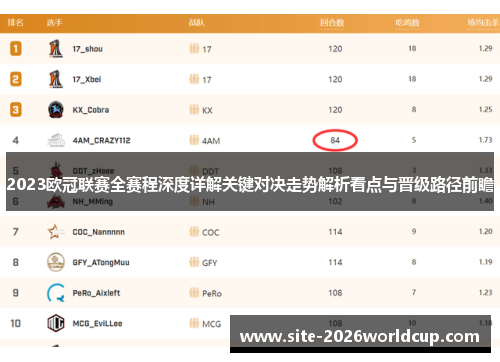Screen dimensions: 500x362
Task: Click rounds value 84 for 4AM_CRAZY112
Action: (335, 140)
